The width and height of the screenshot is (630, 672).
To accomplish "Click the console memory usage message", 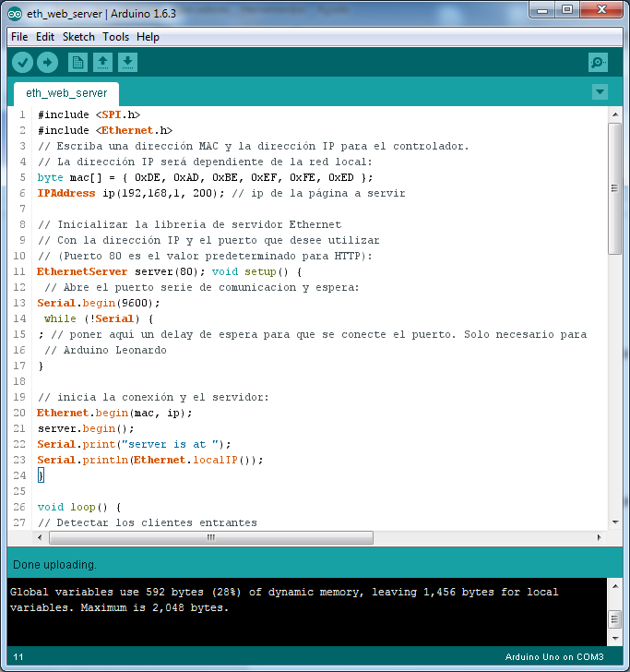I will tap(284, 600).
